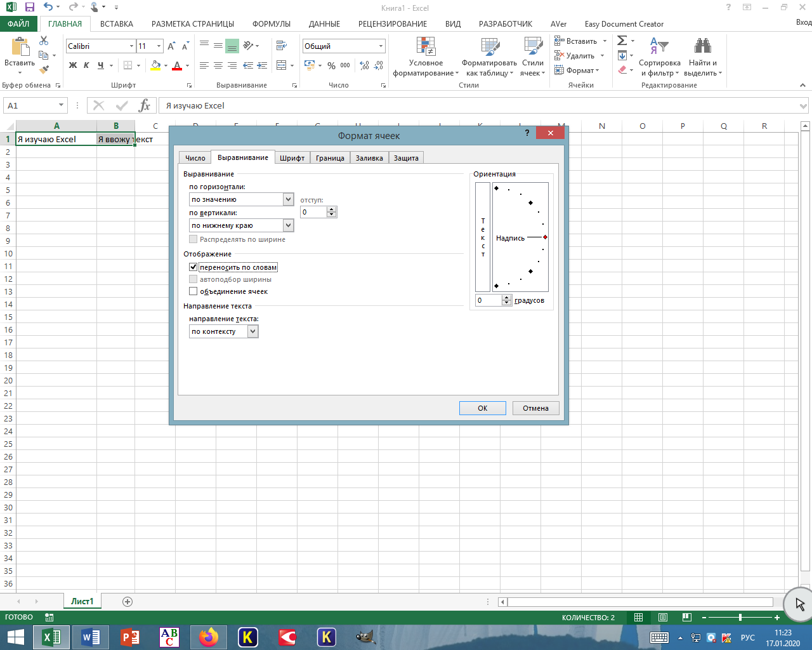
Task: Click the Save icon in quick access toolbar
Action: tap(30, 8)
